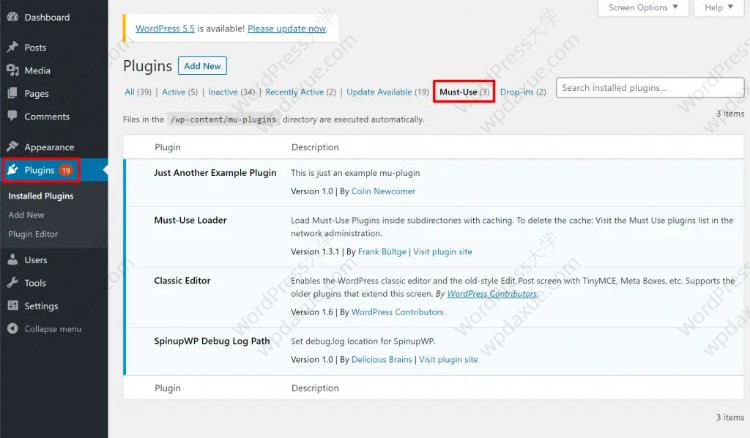Click the Appearance paintbrush icon

click(x=12, y=147)
